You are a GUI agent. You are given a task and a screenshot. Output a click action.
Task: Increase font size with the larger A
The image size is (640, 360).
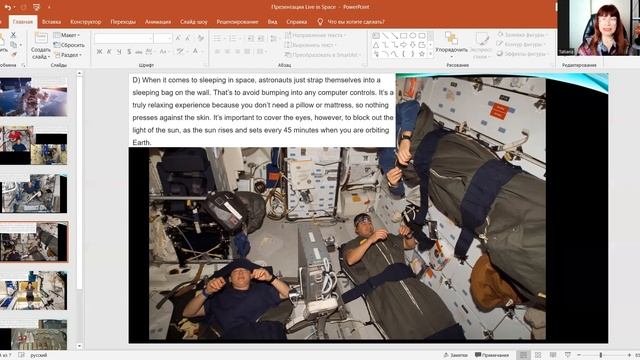pyautogui.click(x=178, y=38)
